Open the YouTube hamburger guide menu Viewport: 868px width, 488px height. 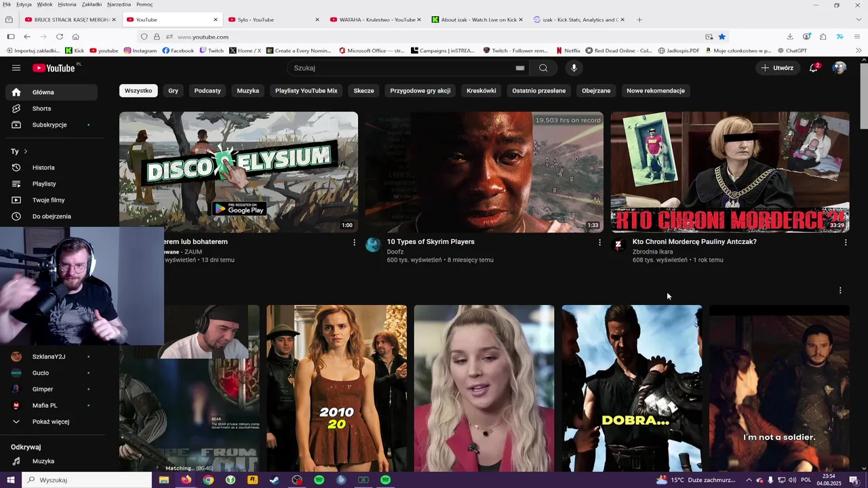[16, 68]
